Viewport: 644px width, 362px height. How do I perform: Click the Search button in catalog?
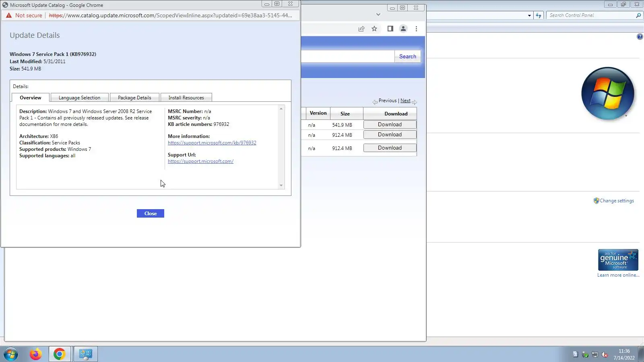(x=408, y=56)
